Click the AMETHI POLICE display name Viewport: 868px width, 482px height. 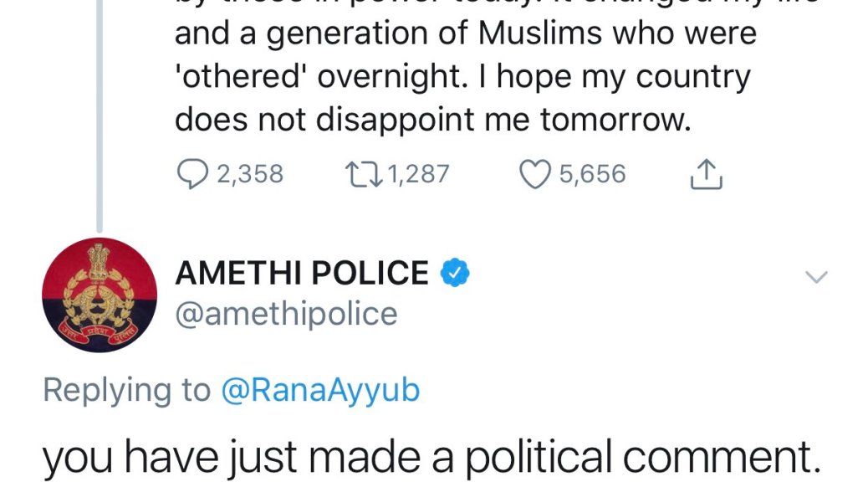point(301,274)
